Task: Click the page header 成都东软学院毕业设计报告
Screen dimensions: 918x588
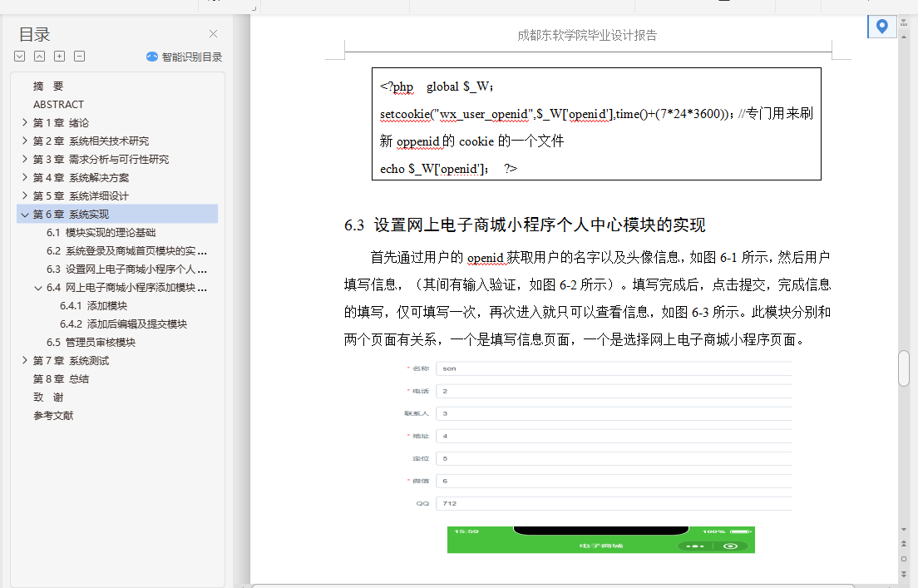Action: (x=586, y=35)
